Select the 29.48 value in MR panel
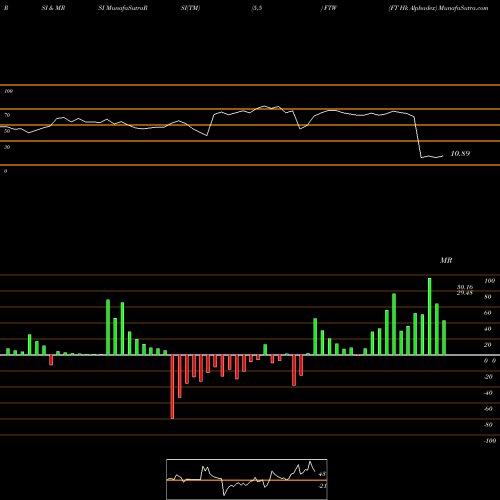500x500 pixels. point(465,293)
